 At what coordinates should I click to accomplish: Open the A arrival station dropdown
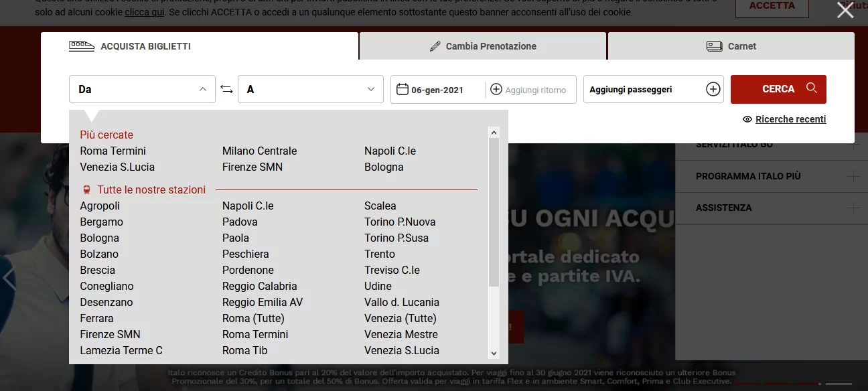click(310, 89)
